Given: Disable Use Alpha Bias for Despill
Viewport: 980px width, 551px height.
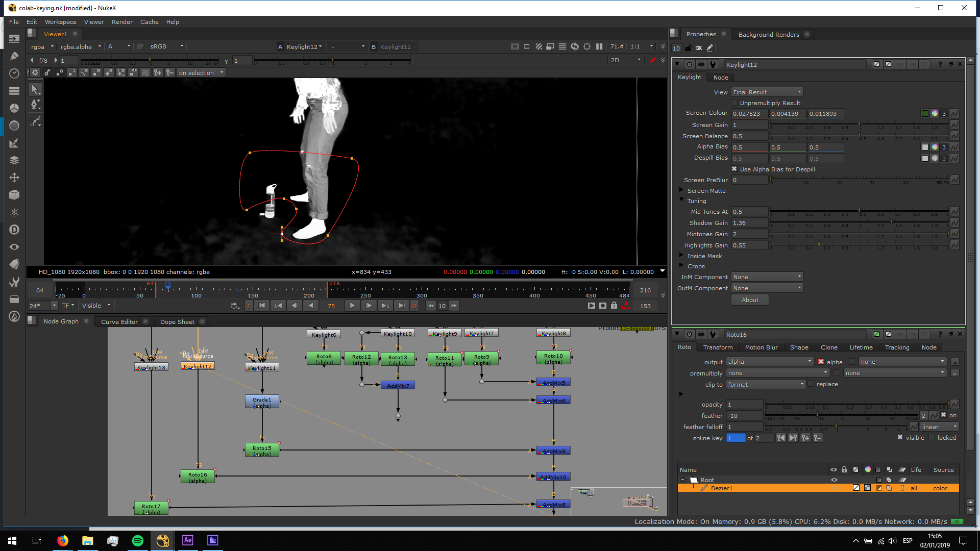Looking at the screenshot, I should pos(734,169).
